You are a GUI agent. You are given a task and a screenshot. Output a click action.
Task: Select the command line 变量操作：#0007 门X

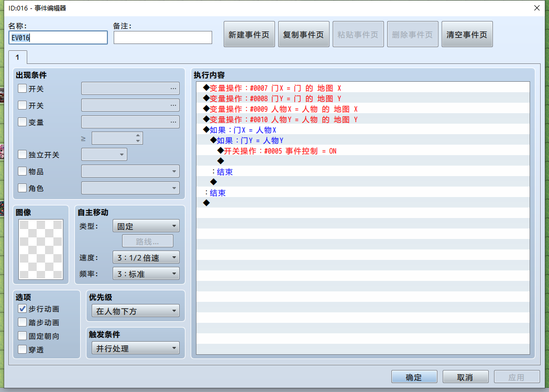(x=363, y=88)
